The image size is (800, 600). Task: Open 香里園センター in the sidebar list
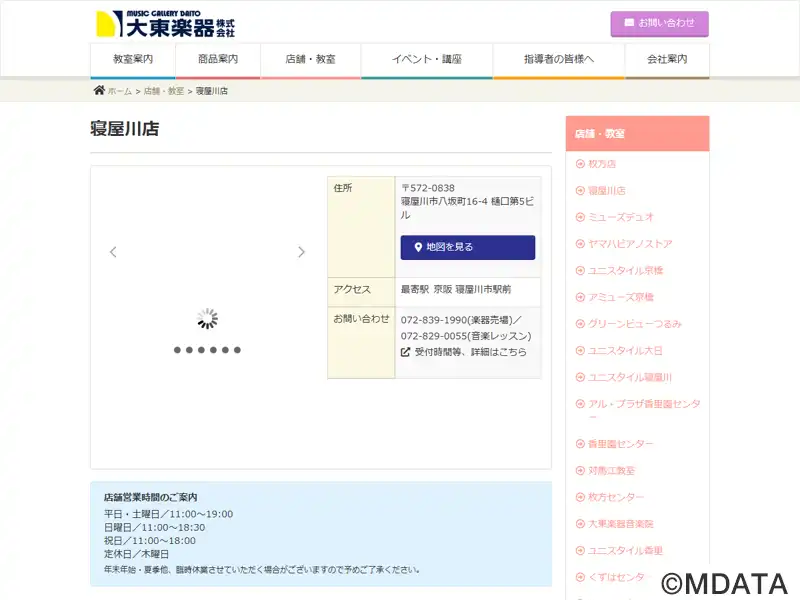pyautogui.click(x=621, y=444)
